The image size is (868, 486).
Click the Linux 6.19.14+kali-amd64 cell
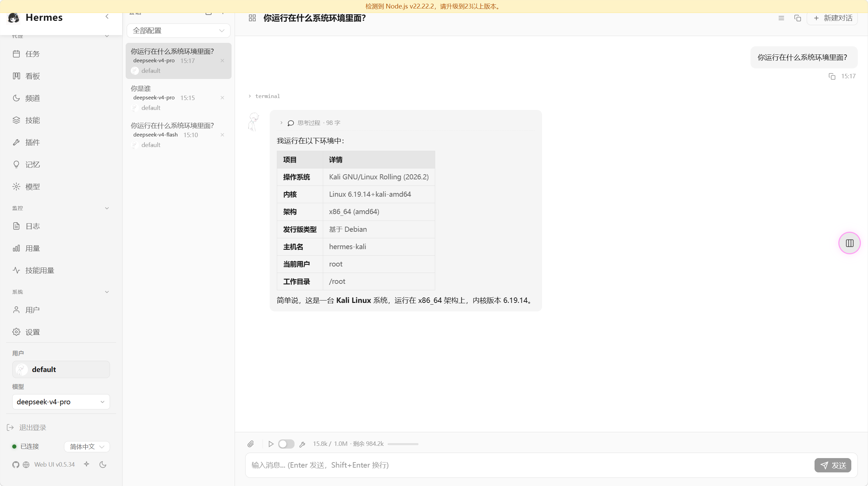tap(379, 194)
